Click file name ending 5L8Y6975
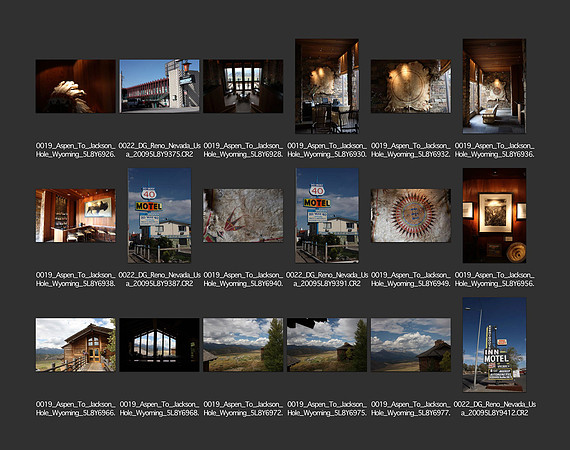Viewport: 570px width, 450px height. [x=327, y=409]
